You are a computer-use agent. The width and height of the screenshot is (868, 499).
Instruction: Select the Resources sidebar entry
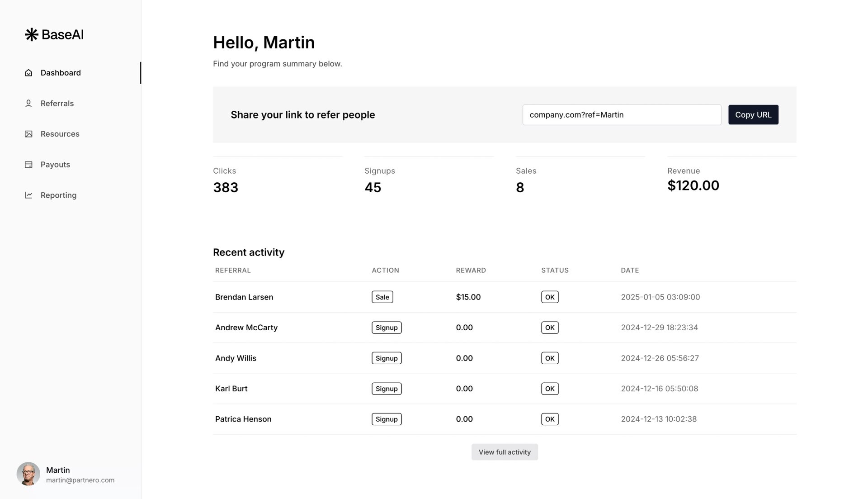(60, 134)
